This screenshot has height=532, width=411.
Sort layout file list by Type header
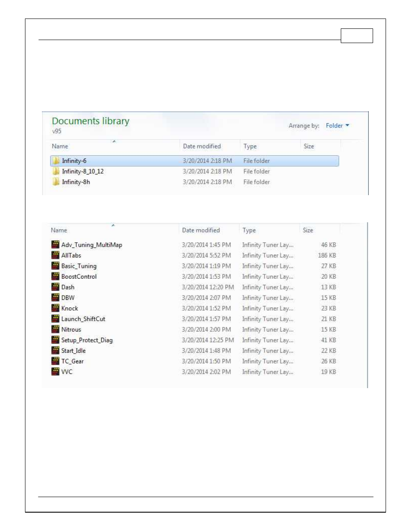(x=249, y=230)
